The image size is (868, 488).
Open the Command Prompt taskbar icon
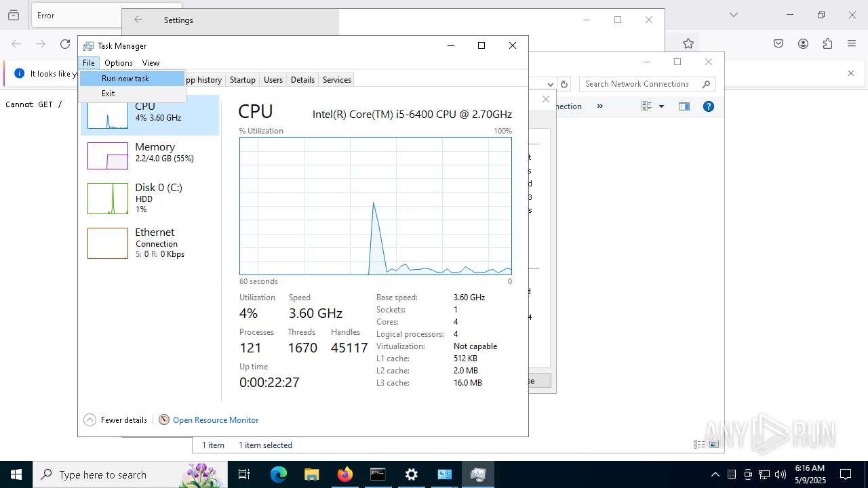pyautogui.click(x=378, y=474)
